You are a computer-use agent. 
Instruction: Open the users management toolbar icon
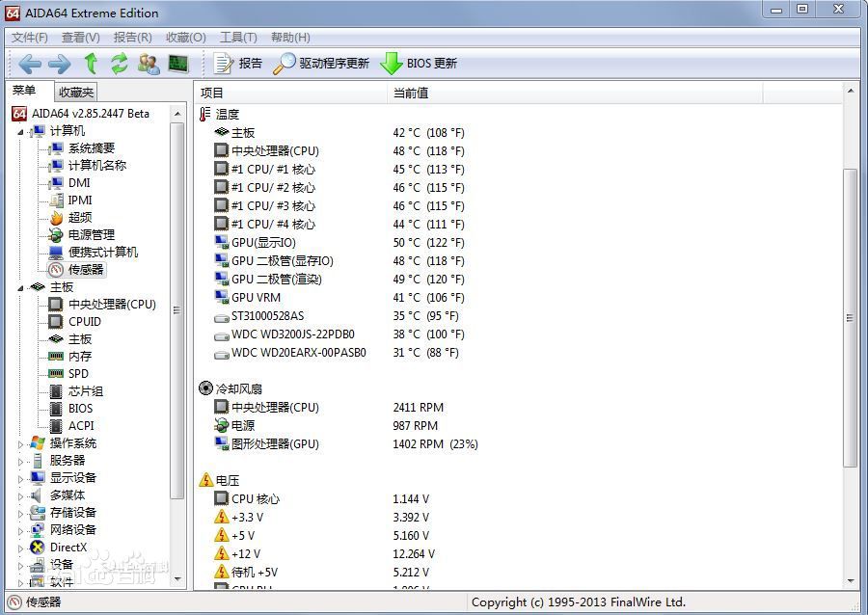[149, 64]
